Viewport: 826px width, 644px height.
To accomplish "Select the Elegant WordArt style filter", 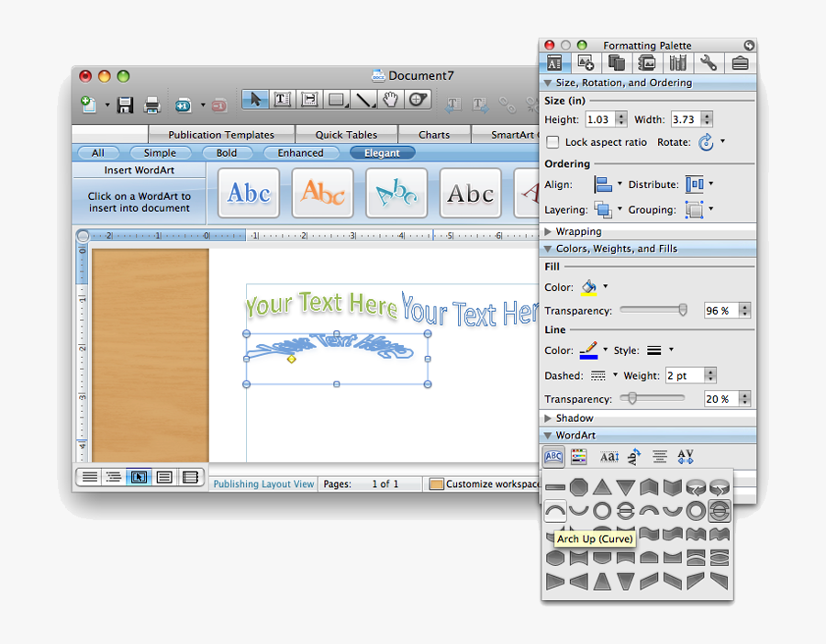I will click(383, 152).
